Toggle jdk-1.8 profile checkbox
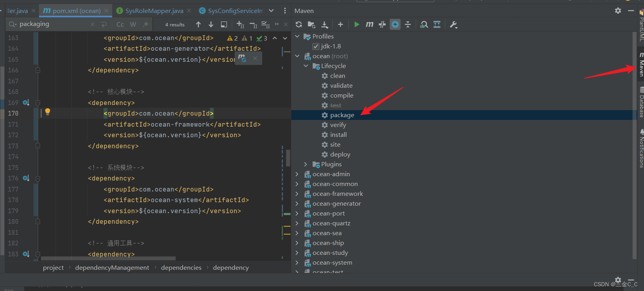This screenshot has width=644, height=291. pyautogui.click(x=316, y=46)
